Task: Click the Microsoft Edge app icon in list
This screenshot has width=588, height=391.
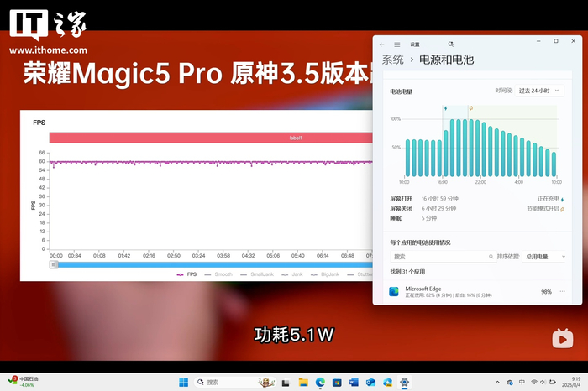Action: coord(393,291)
